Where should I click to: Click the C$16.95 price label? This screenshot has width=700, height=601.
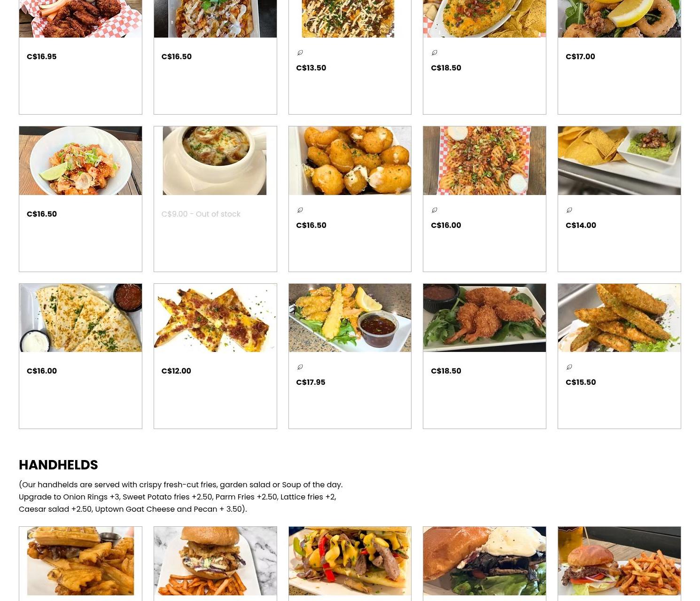click(42, 56)
